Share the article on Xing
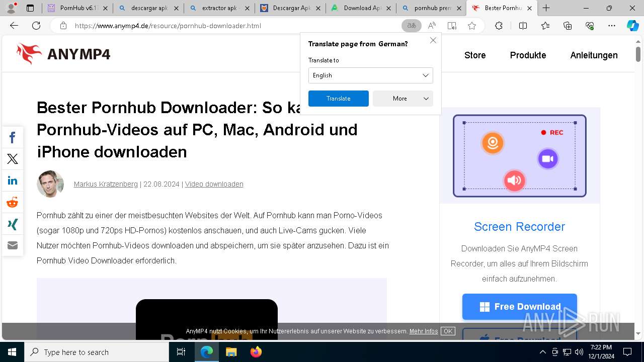Screen dimensions: 644x362 coord(13,224)
